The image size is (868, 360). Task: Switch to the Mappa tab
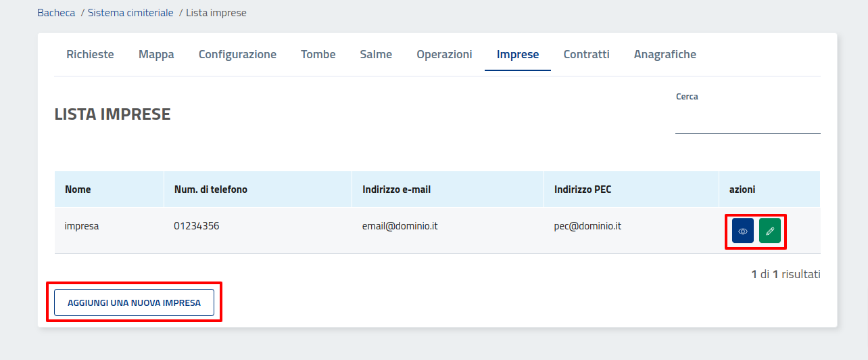click(156, 54)
